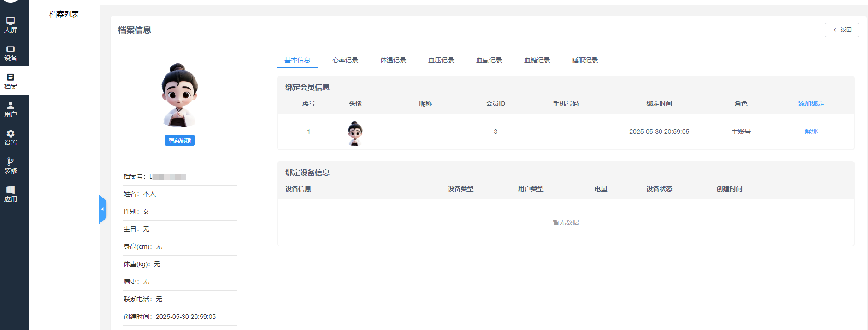
Task: Click the 解绑 link for 主账号
Action: point(811,132)
